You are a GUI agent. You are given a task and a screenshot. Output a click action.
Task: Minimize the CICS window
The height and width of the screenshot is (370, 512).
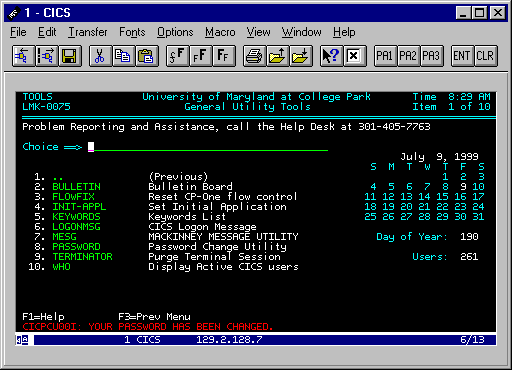pos(463,13)
